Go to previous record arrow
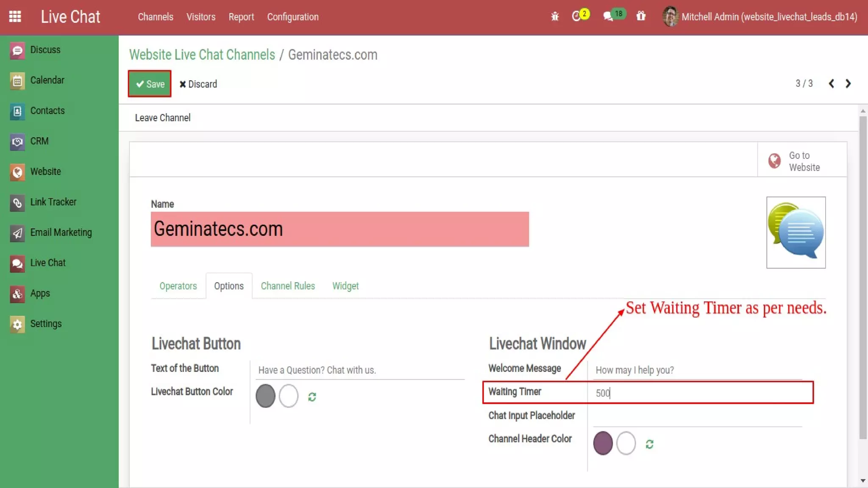Screen dimensions: 868x488 pyautogui.click(x=831, y=83)
